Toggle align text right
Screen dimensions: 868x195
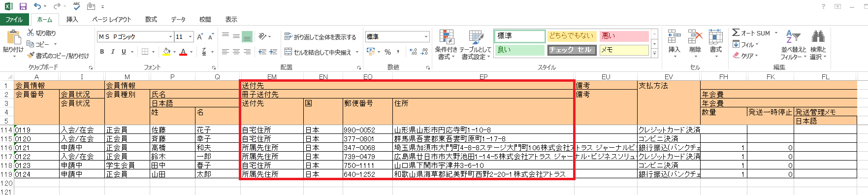[247, 52]
